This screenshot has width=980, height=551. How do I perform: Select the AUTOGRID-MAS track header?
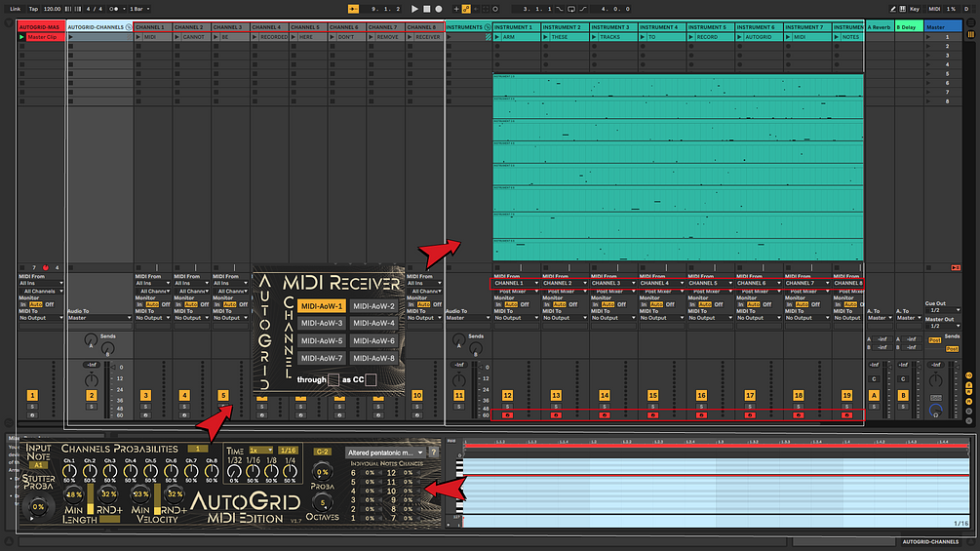point(41,27)
